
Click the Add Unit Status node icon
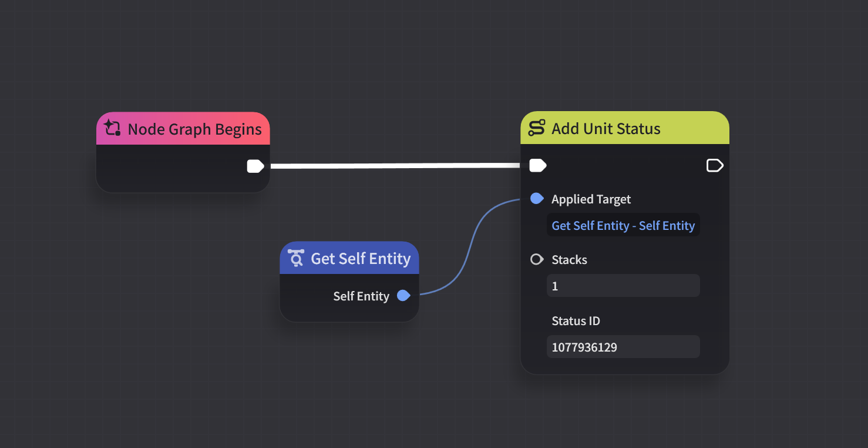pos(537,128)
